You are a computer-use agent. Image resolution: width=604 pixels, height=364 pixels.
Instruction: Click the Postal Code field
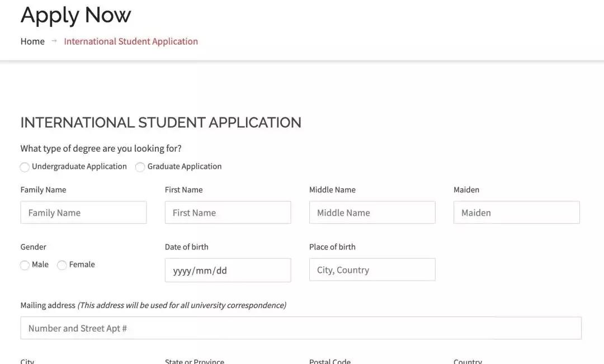pos(329,362)
